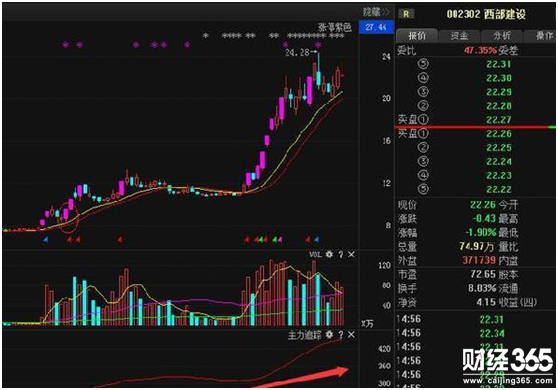Close the VOL indicator panel
This screenshot has width=558, height=390.
pyautogui.click(x=351, y=254)
